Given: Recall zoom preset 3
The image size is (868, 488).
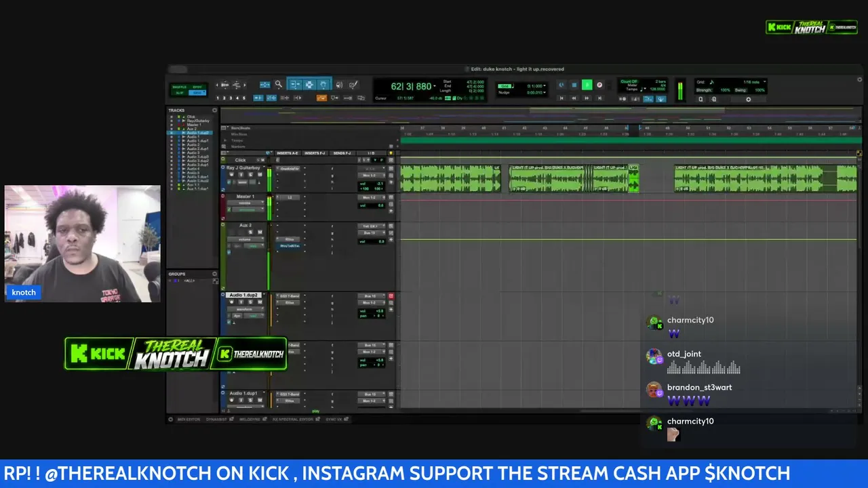Looking at the screenshot, I should click(231, 98).
